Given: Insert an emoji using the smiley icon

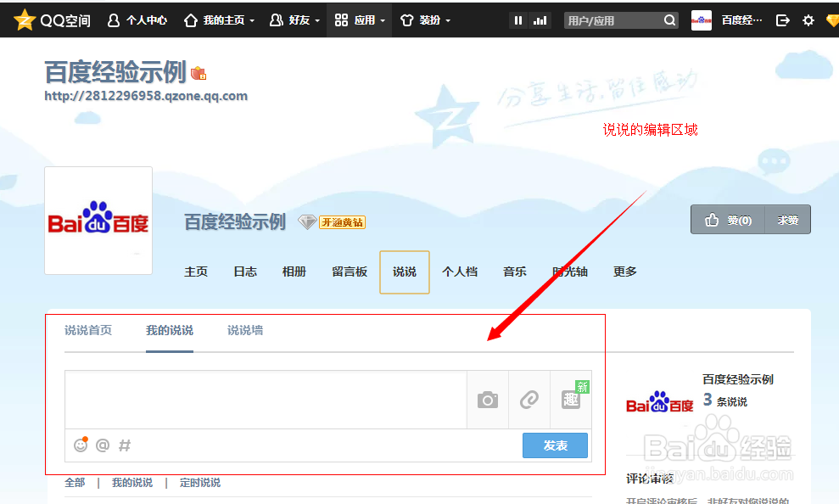Looking at the screenshot, I should [x=80, y=445].
